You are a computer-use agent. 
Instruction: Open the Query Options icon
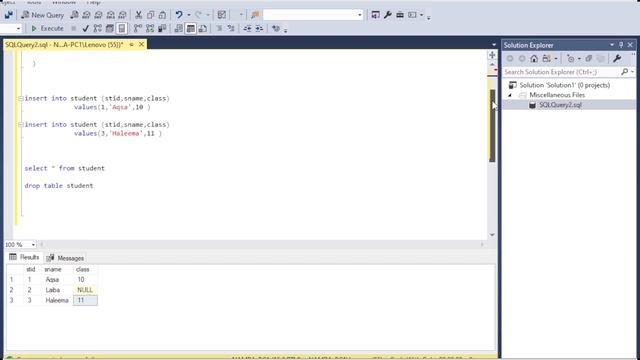[109, 28]
